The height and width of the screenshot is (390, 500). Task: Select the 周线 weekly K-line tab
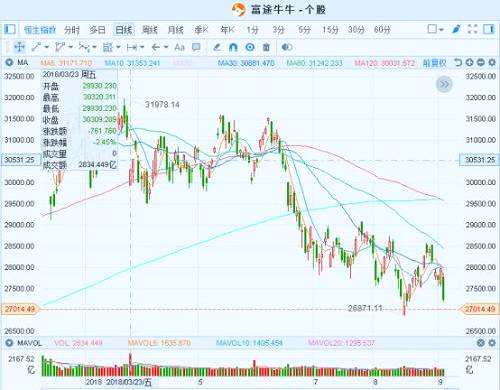coord(149,30)
